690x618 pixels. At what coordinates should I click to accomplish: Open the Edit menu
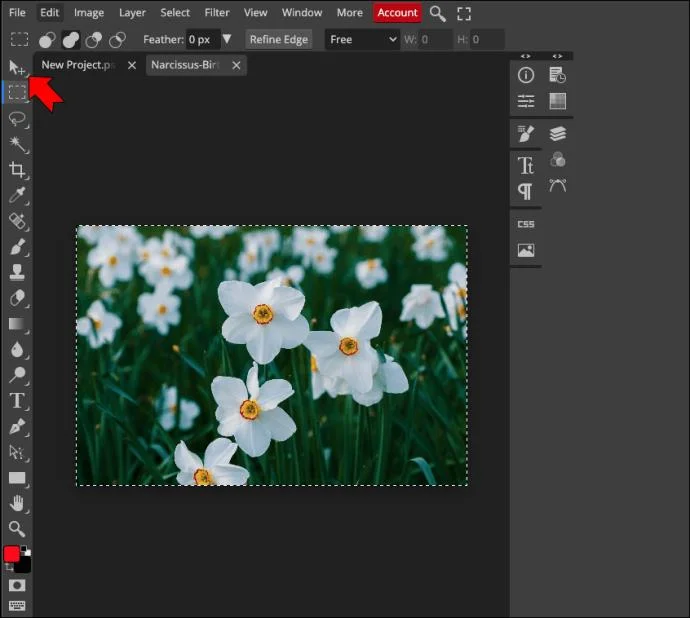click(49, 13)
